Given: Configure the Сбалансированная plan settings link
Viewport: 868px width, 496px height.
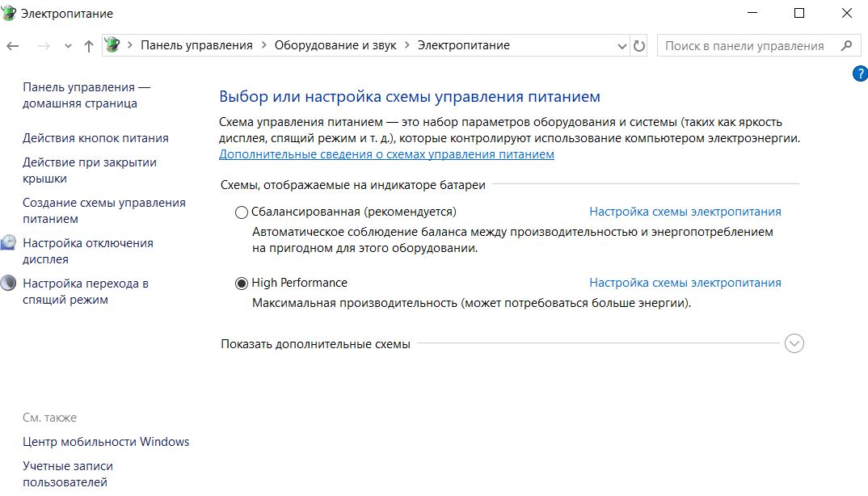Looking at the screenshot, I should pos(685,212).
